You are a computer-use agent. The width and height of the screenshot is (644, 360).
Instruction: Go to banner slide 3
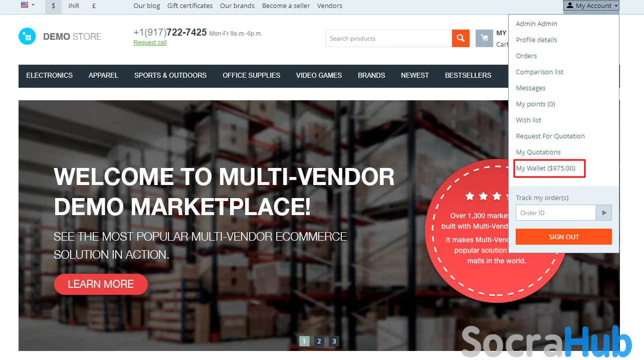(x=334, y=341)
